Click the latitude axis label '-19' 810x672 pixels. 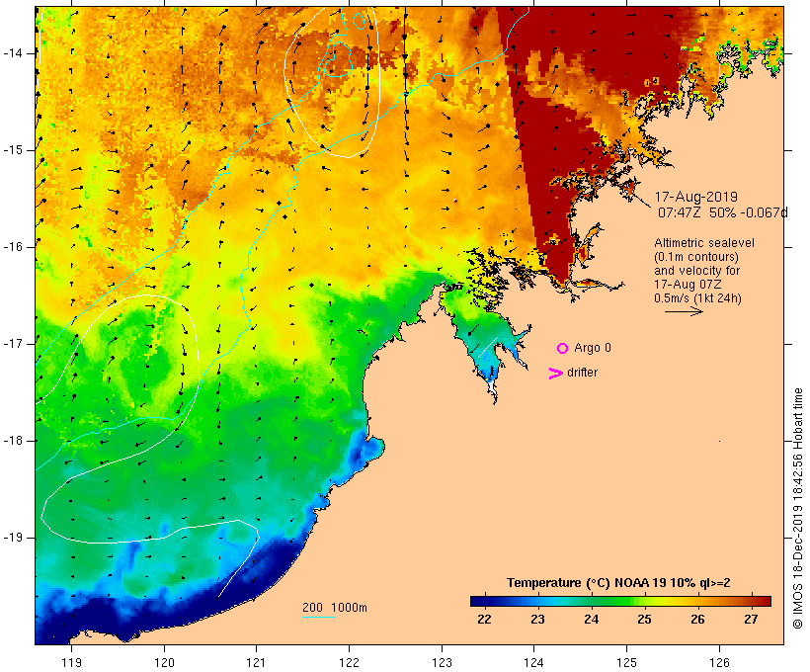click(13, 538)
